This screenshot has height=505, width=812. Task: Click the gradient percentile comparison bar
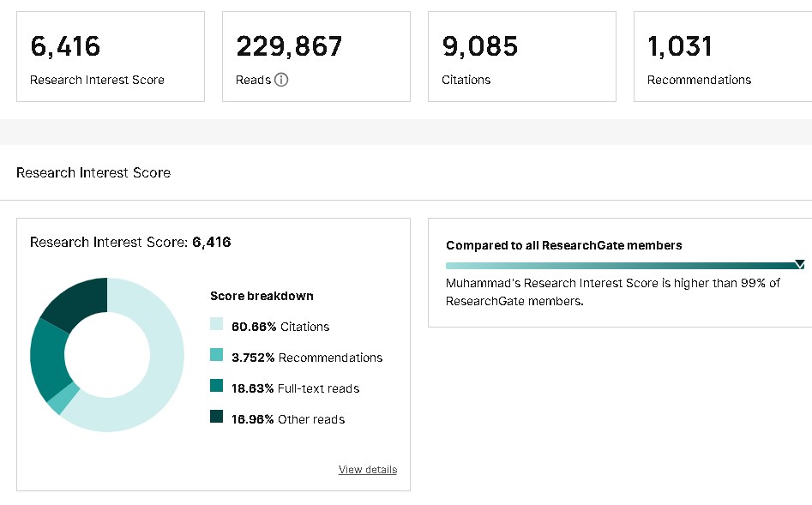[617, 266]
